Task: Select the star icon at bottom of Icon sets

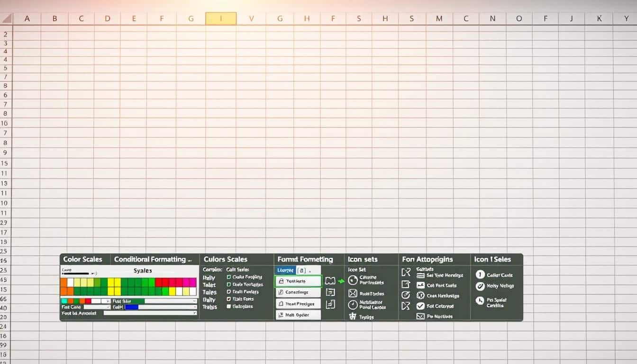Action: pos(353,316)
